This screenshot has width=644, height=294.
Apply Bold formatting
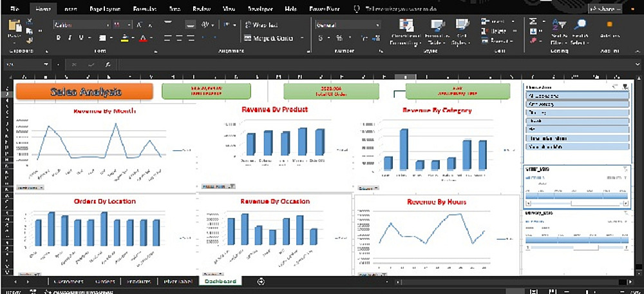(x=59, y=38)
